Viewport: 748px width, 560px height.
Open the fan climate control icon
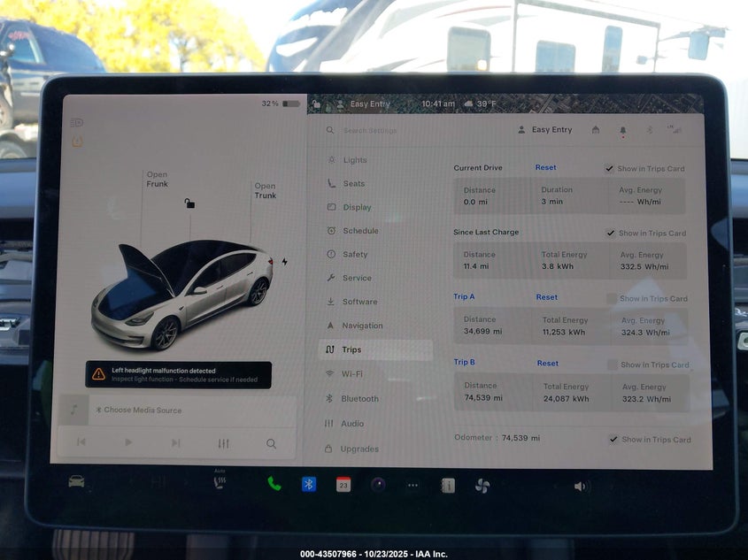pos(482,486)
